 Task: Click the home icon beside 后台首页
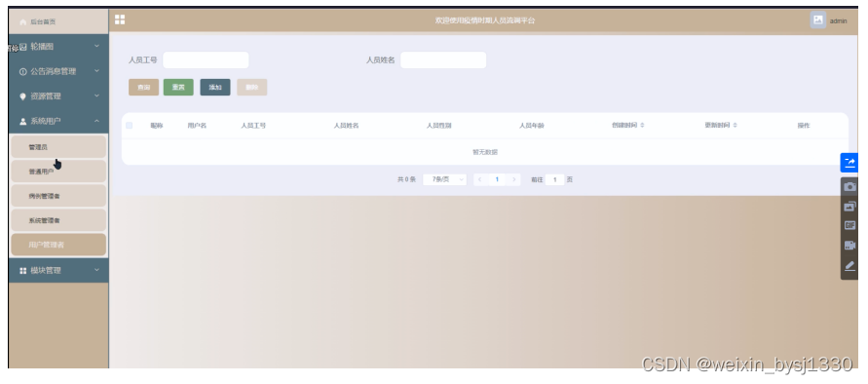click(x=22, y=22)
